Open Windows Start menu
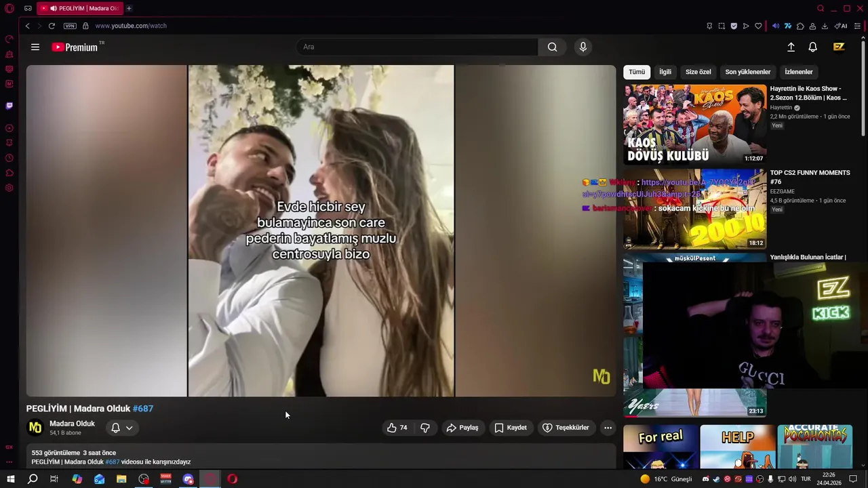This screenshot has width=868, height=488. click(10, 479)
